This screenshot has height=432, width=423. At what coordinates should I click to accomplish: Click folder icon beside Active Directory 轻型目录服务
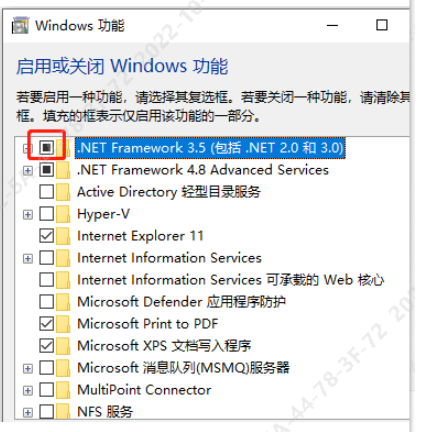(x=63, y=192)
